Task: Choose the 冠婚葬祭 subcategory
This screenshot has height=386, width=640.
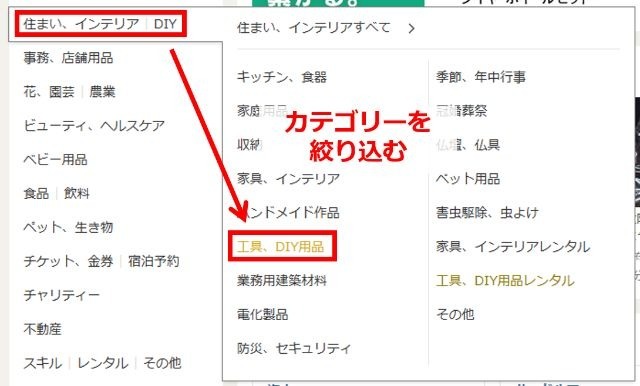Action: 462,111
